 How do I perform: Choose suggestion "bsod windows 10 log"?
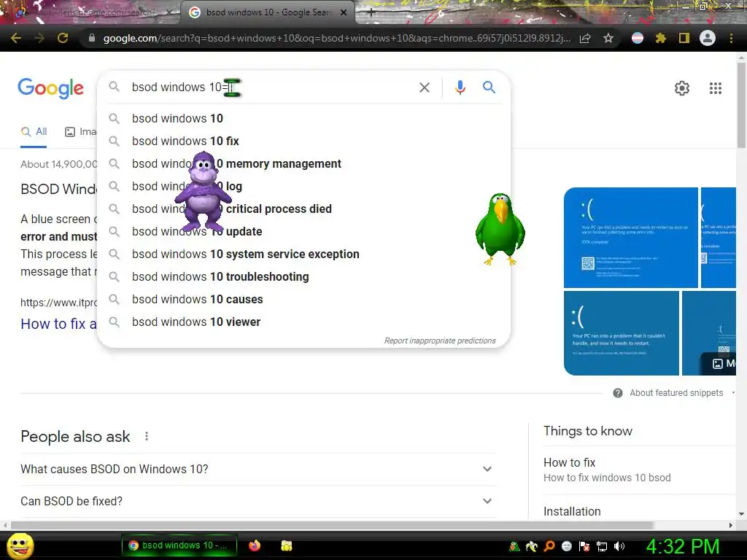click(304, 186)
